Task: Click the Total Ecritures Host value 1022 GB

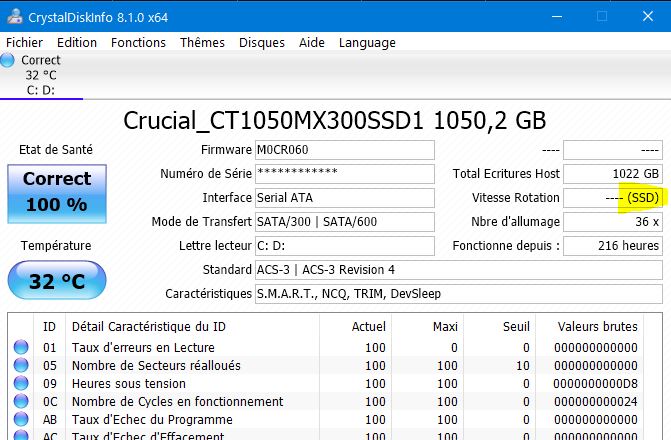Action: click(x=613, y=174)
